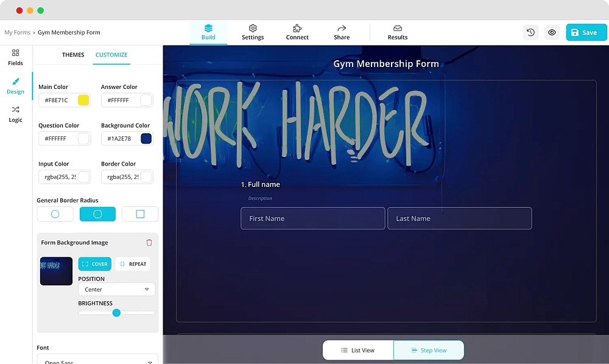Click the Background Color navy swatch
609x364 pixels.
146,139
